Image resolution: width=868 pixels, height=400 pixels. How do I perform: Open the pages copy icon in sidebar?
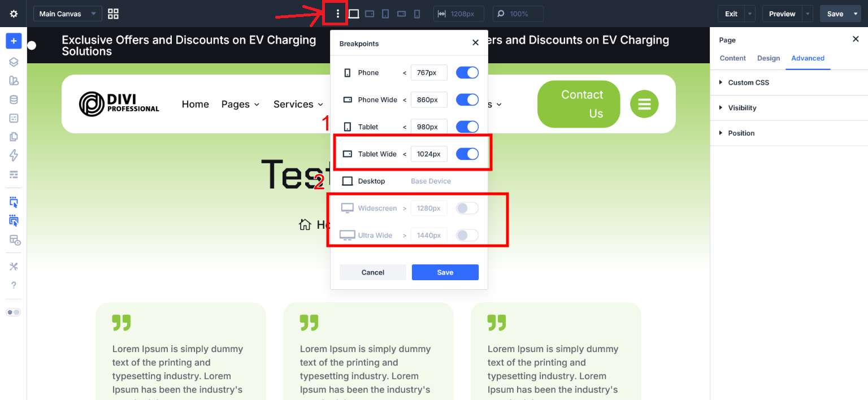[14, 137]
